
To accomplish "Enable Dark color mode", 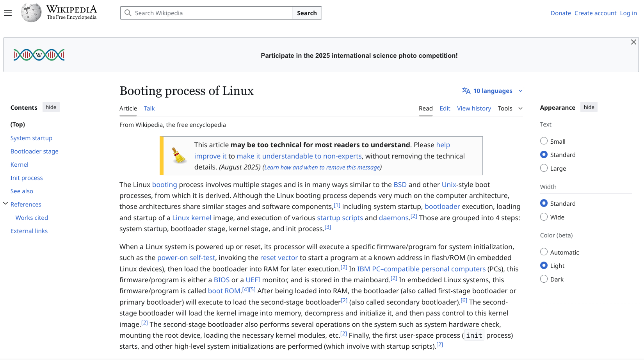I will (x=544, y=279).
